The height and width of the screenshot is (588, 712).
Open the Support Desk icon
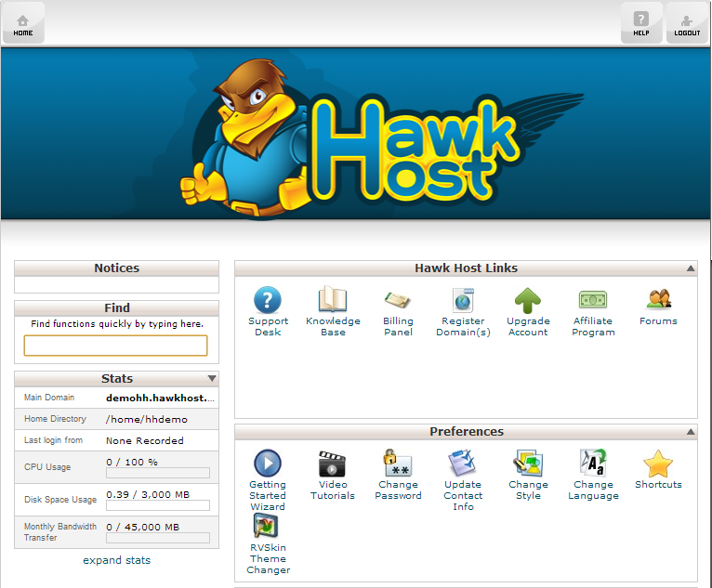pos(268,300)
